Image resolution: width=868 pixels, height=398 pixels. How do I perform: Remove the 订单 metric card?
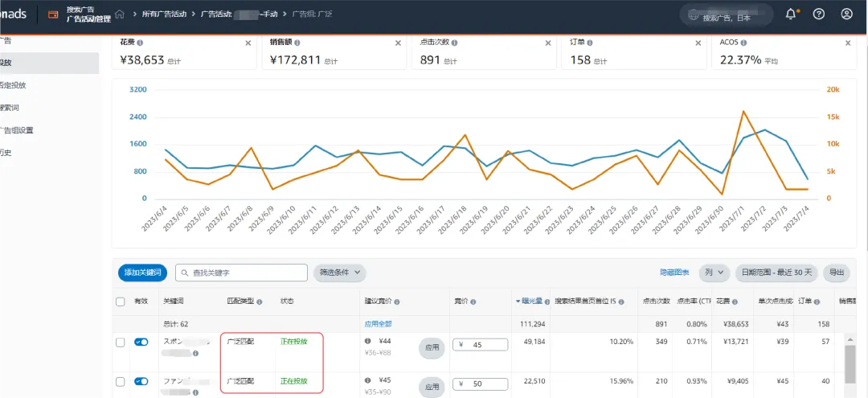[x=698, y=43]
